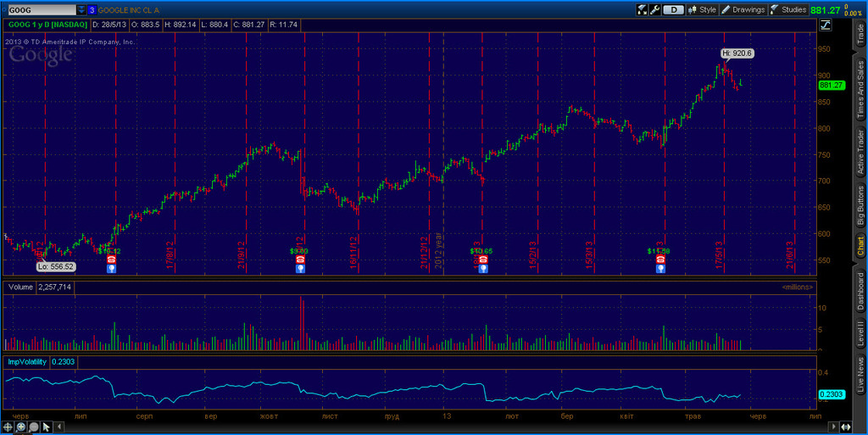Click the expand axis double-arrow icon
The width and height of the screenshot is (868, 435).
tap(846, 427)
